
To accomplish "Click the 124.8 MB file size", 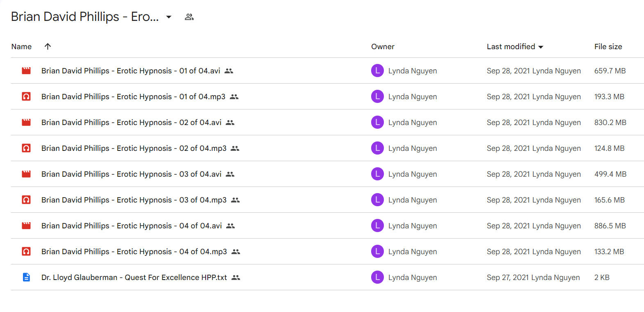I will click(x=610, y=148).
